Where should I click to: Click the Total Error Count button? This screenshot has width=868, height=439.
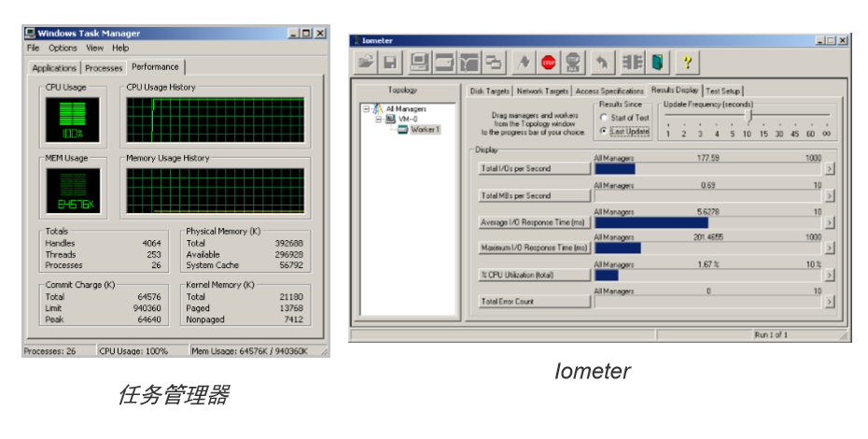point(534,302)
